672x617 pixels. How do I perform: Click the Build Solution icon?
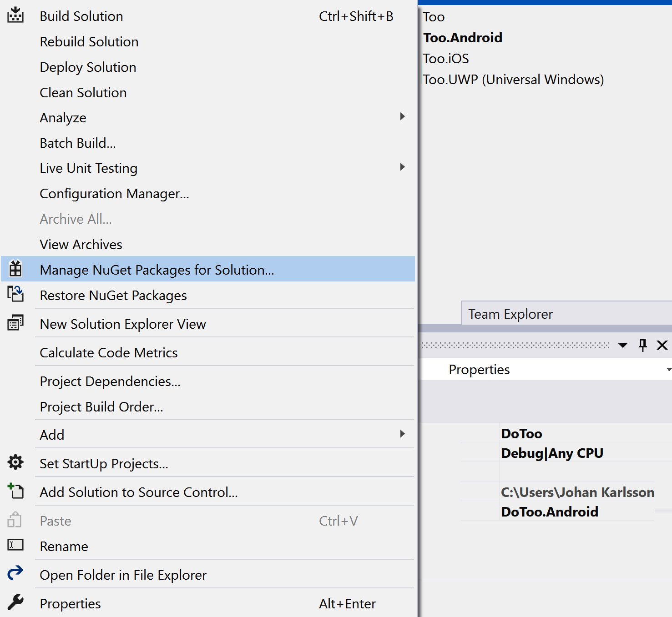15,15
